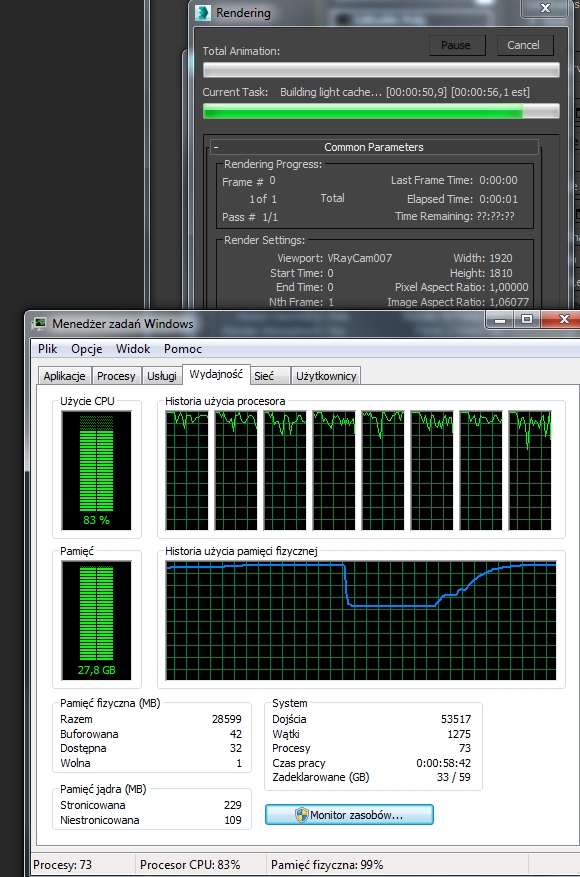Click the Task Manager title bar icon
The width and height of the screenshot is (580, 877).
tap(39, 324)
